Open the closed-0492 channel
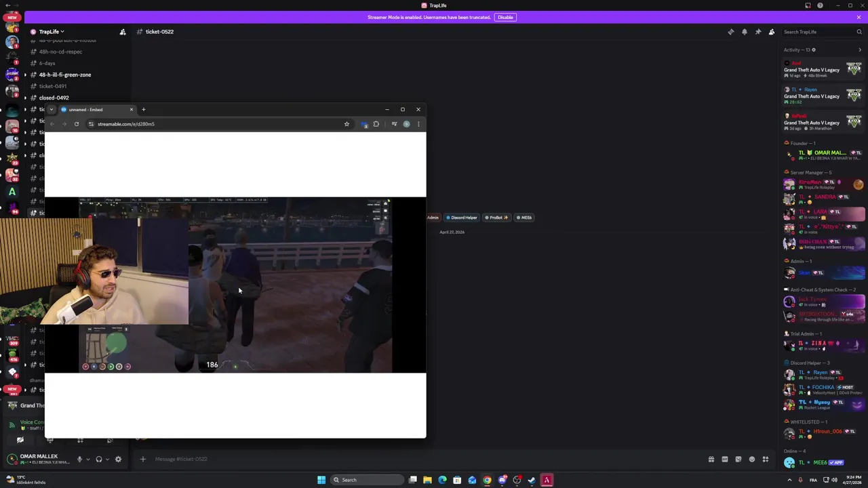Screen dimensions: 868x488 pos(54,98)
